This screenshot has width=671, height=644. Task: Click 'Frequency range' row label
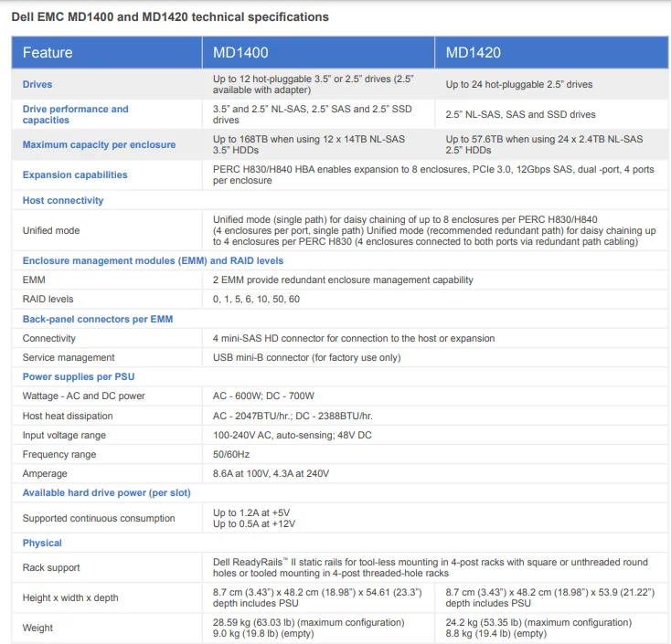[59, 454]
